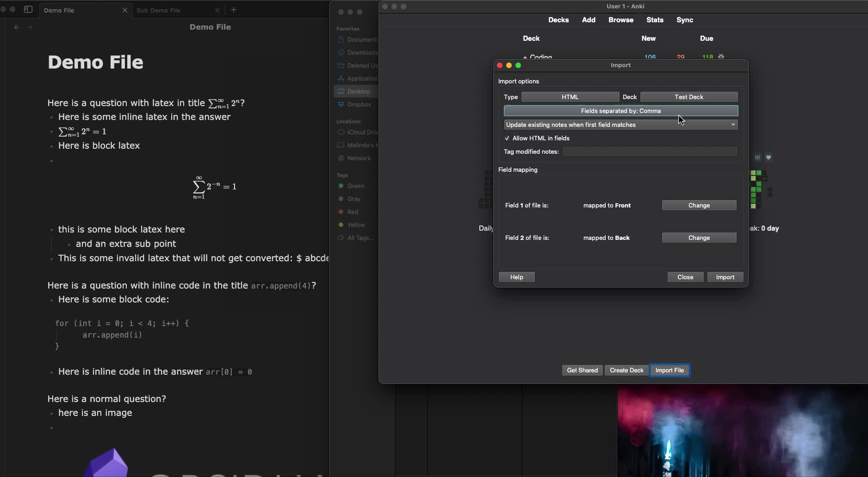The width and height of the screenshot is (868, 477).
Task: Click the heart icon beside the heatmap settings
Action: point(769,157)
